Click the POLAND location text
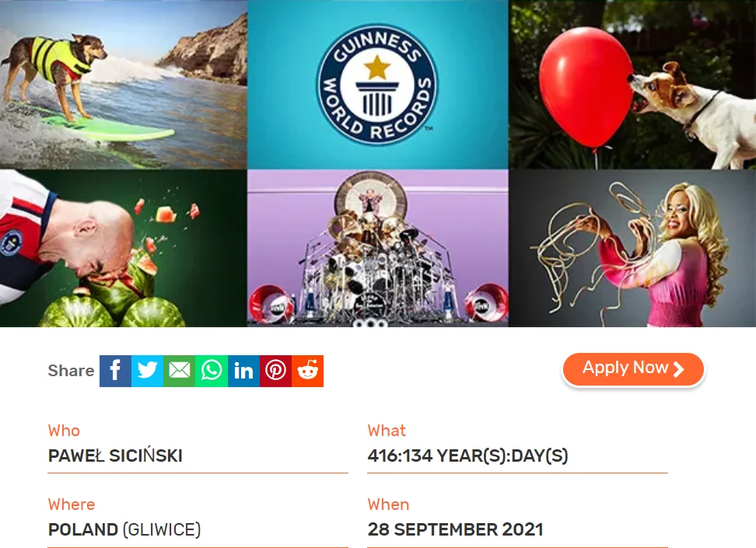756x548 pixels. point(83,529)
